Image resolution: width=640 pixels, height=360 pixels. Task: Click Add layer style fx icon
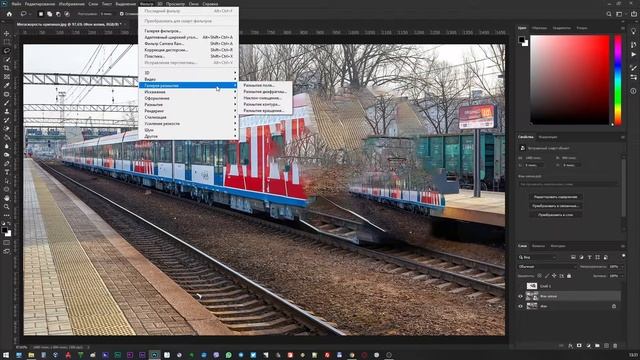pyautogui.click(x=570, y=346)
